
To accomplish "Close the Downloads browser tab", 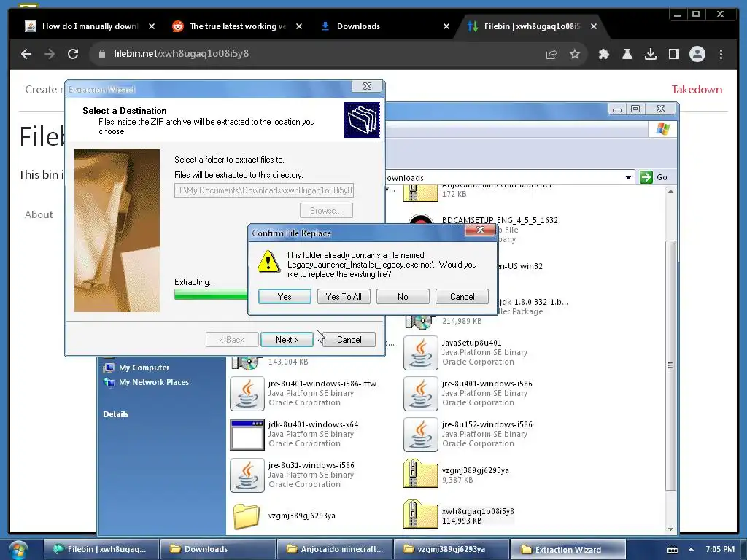I will click(446, 26).
